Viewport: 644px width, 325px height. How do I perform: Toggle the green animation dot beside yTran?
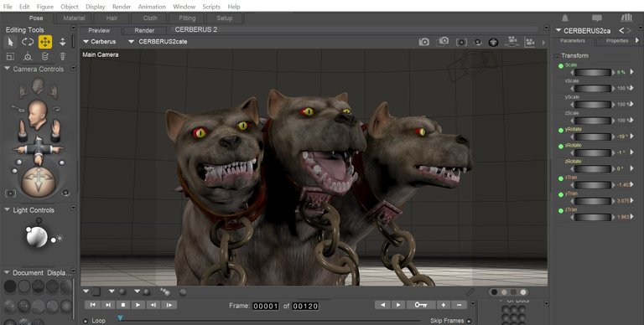(x=561, y=194)
